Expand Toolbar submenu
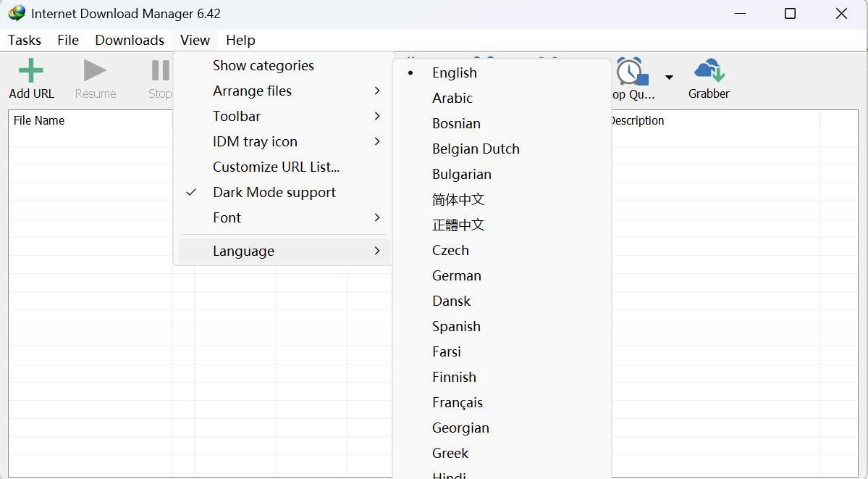 (x=284, y=117)
